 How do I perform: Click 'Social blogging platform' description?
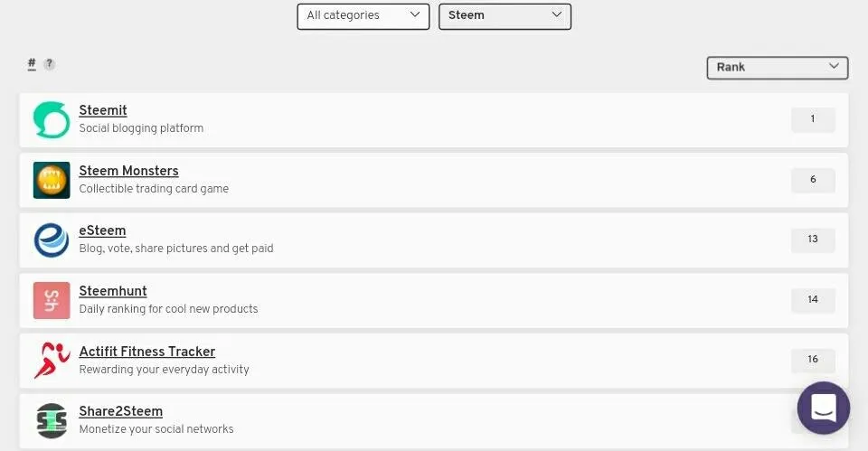141,128
